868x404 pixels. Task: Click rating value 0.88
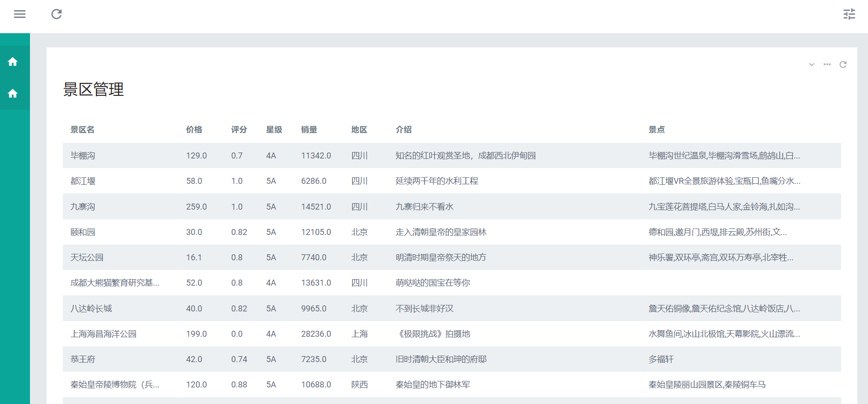coord(239,385)
